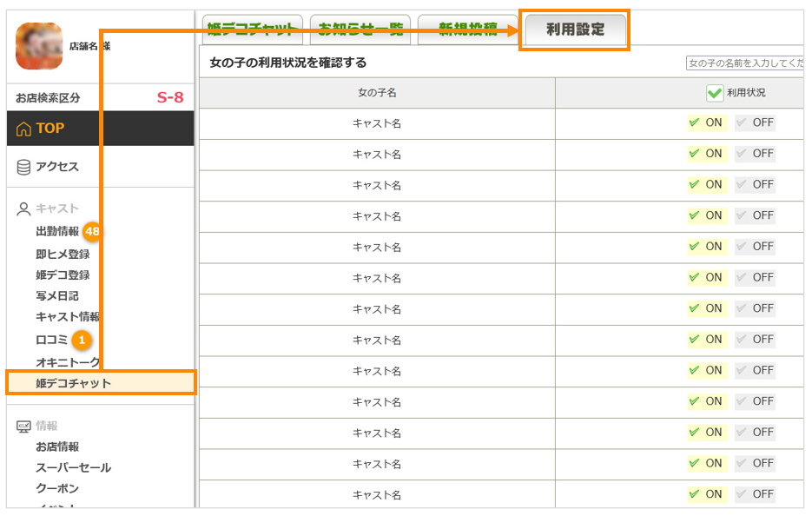
Task: Click the TOP home icon
Action: point(23,129)
